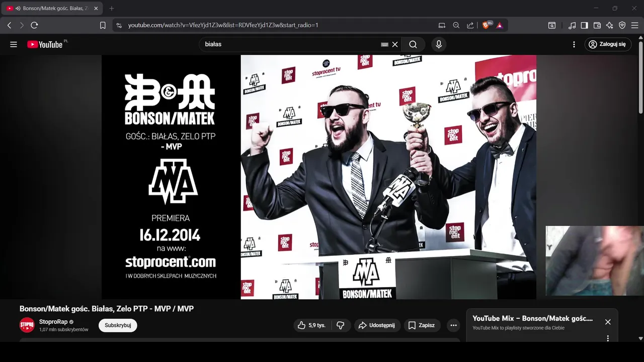Open YouTube settings three-dot menu
Image resolution: width=644 pixels, height=362 pixels.
[x=574, y=44]
